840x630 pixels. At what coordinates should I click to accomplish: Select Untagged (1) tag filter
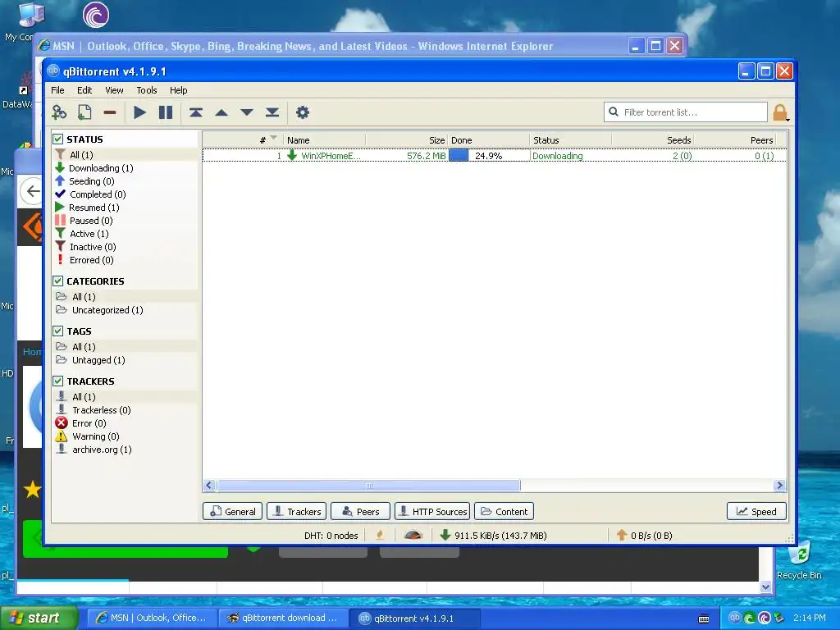click(x=98, y=360)
